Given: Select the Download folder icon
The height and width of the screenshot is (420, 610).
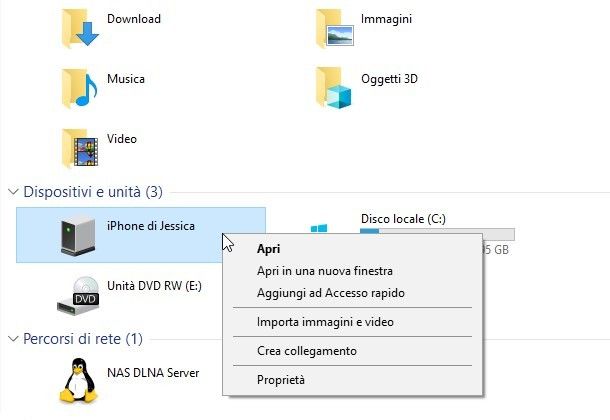Looking at the screenshot, I should pyautogui.click(x=80, y=28).
